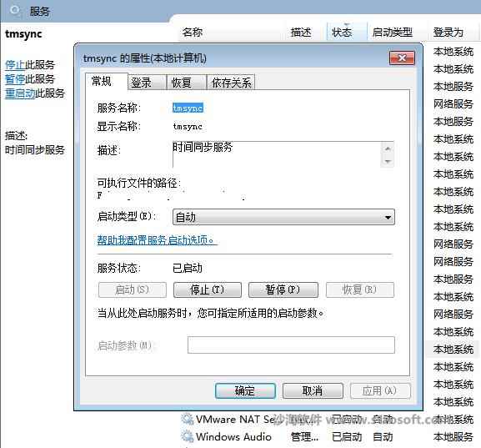This screenshot has width=481, height=448.
Task: Open the 依存关系 tab
Action: pyautogui.click(x=231, y=83)
